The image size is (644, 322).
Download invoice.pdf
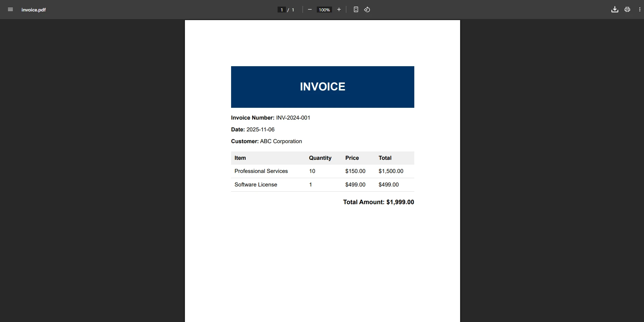pos(614,9)
